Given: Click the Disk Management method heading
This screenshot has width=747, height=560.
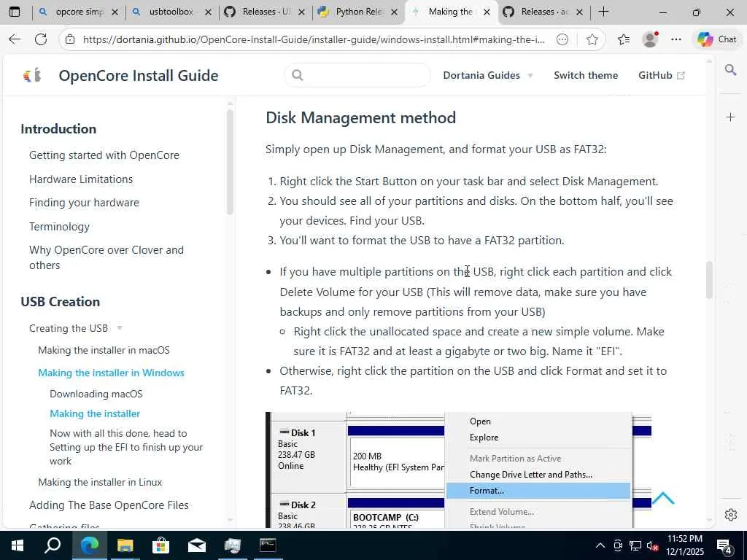Looking at the screenshot, I should (360, 117).
